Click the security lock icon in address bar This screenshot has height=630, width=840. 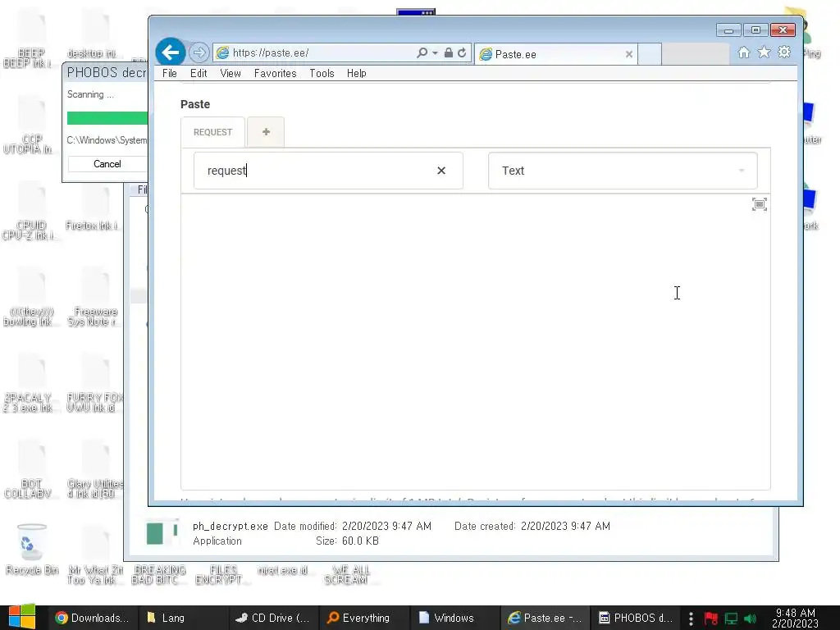(x=449, y=52)
